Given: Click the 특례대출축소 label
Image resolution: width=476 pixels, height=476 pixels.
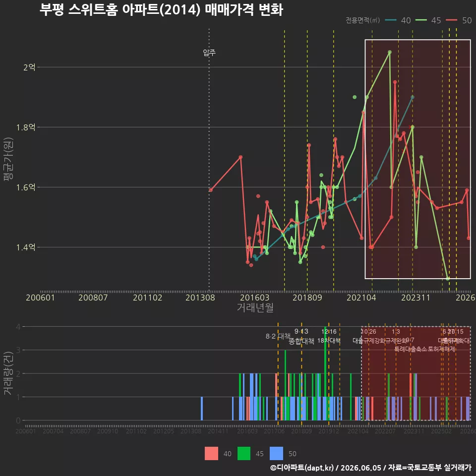Looking at the screenshot, I should tap(410, 349).
